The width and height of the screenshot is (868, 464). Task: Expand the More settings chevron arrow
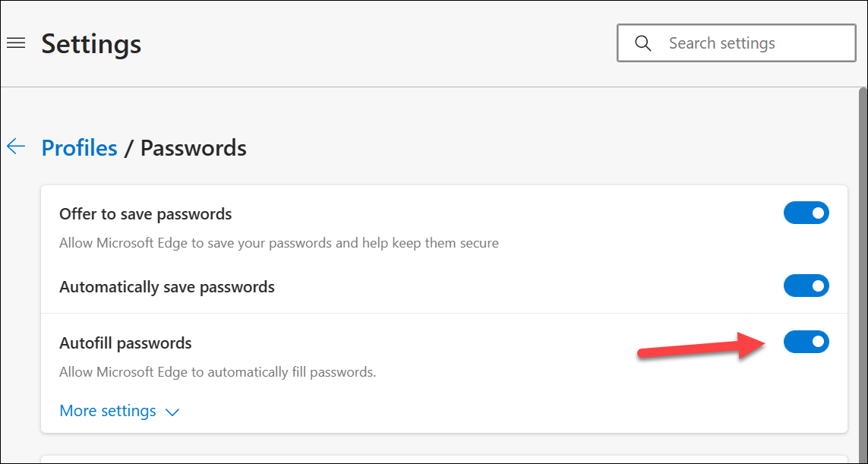(172, 412)
